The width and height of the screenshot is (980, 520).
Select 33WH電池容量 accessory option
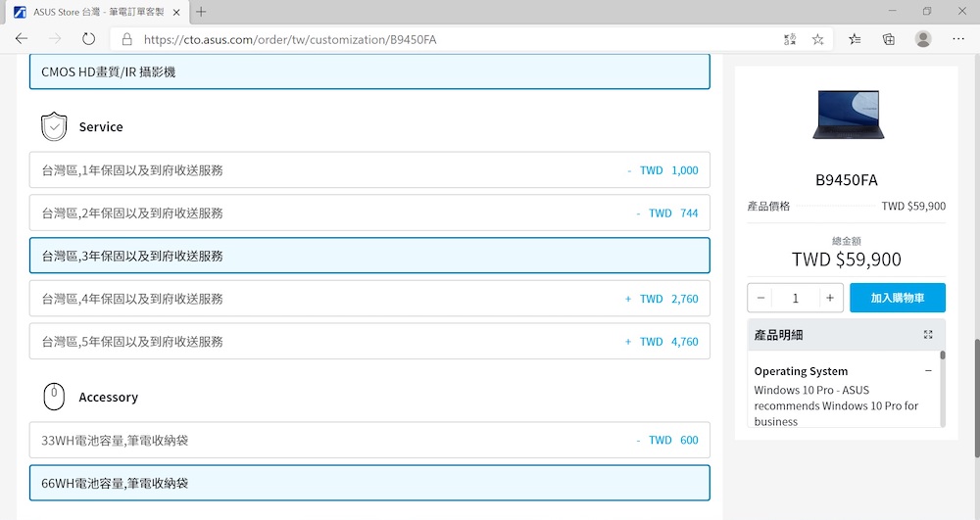(369, 441)
